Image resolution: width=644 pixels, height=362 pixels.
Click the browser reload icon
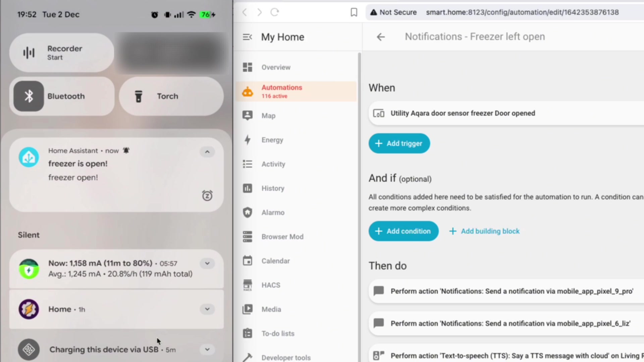click(275, 12)
